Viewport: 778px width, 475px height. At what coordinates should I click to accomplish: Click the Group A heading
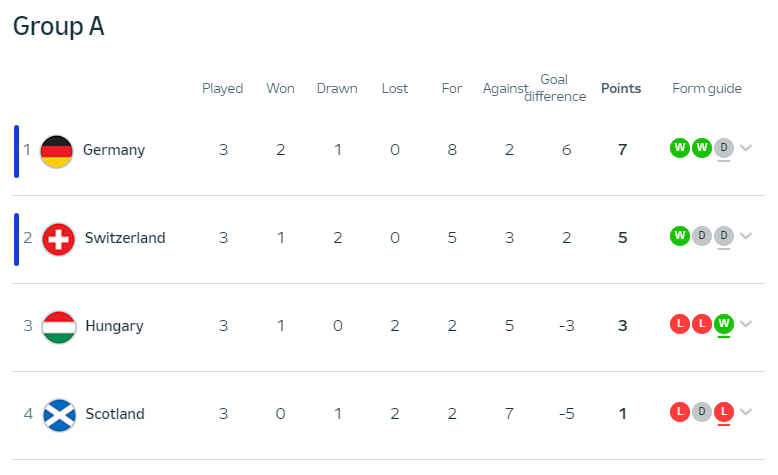(59, 26)
